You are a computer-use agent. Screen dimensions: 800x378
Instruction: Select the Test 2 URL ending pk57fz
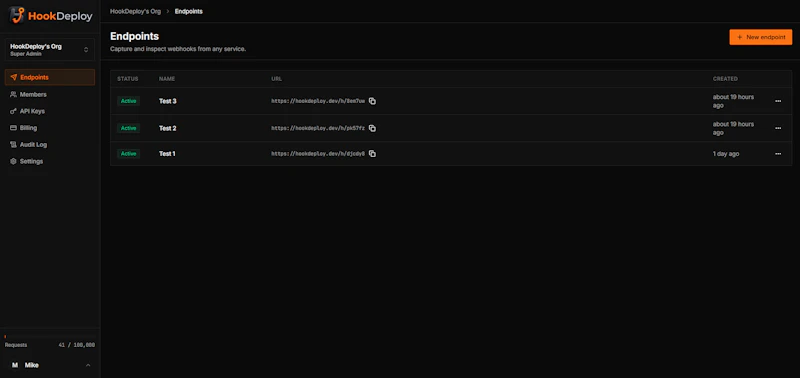(x=318, y=128)
